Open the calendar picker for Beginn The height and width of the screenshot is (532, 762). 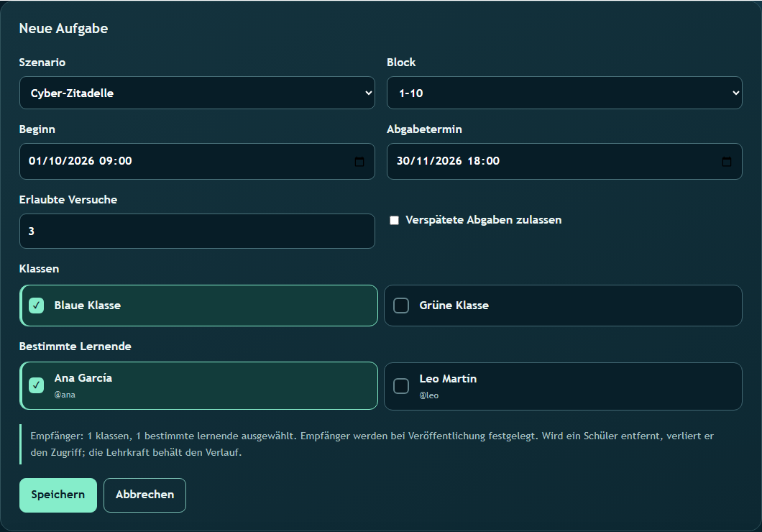359,161
